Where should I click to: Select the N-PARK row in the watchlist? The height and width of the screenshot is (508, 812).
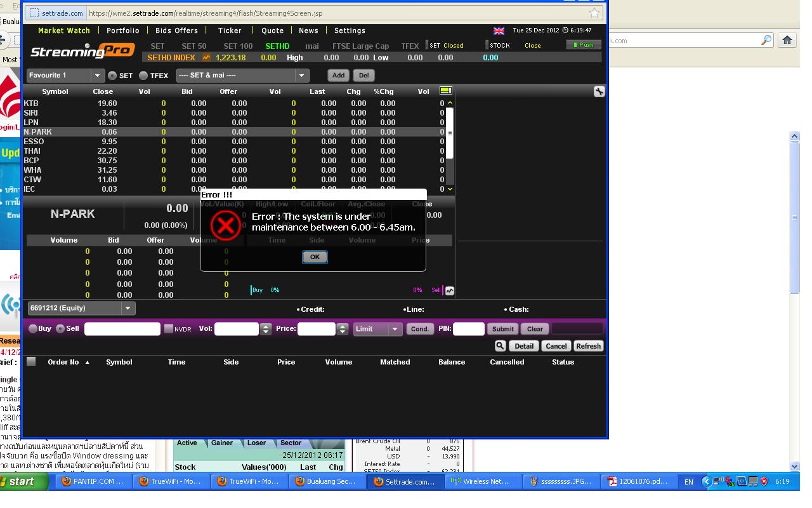click(234, 132)
